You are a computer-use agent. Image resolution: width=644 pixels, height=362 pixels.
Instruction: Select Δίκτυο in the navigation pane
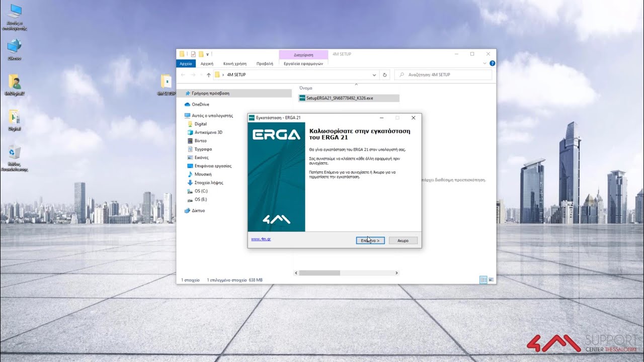point(195,211)
